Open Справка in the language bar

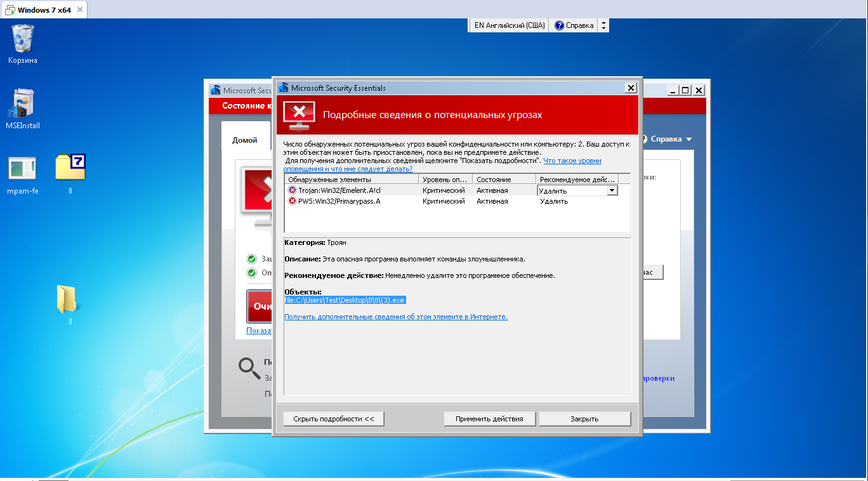click(x=574, y=25)
